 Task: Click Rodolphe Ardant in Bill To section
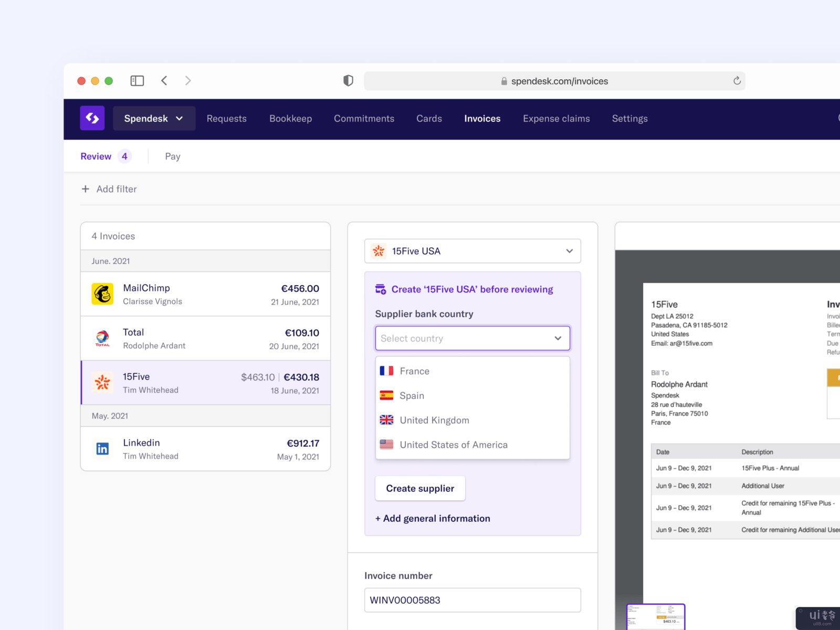click(x=679, y=384)
